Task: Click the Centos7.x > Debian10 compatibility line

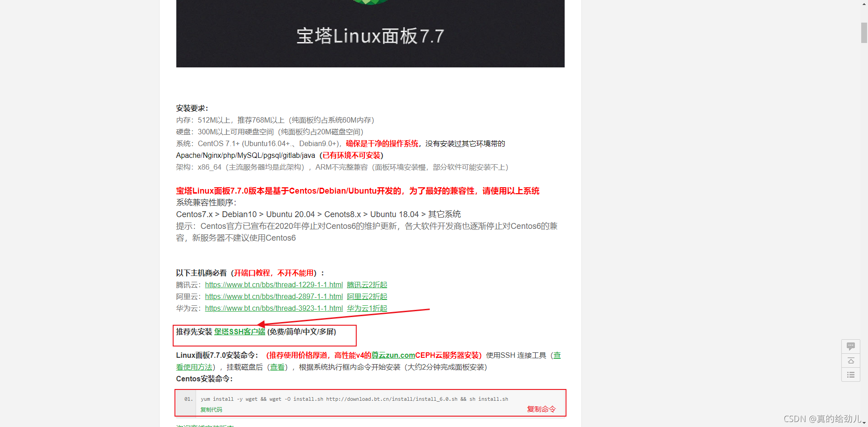Action: pos(318,214)
